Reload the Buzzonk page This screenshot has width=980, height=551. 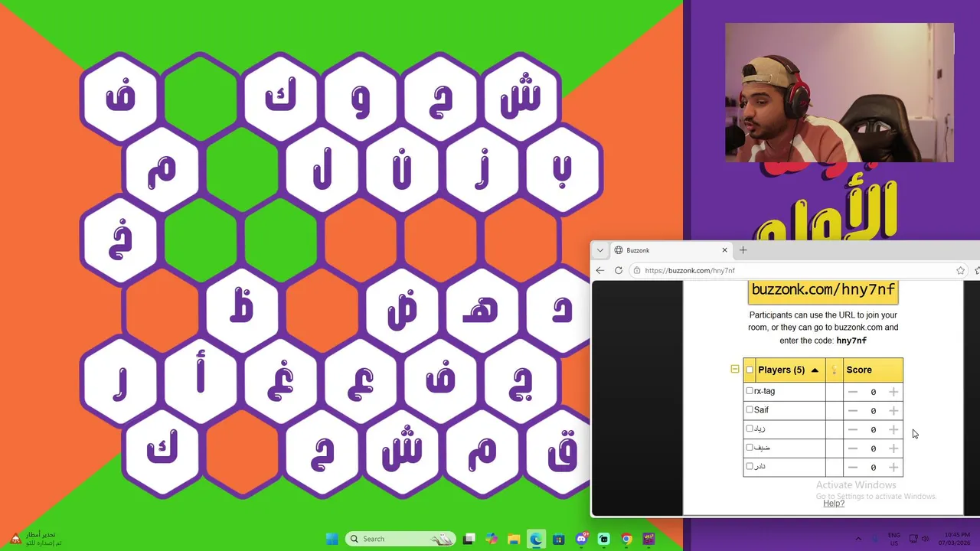(x=619, y=270)
